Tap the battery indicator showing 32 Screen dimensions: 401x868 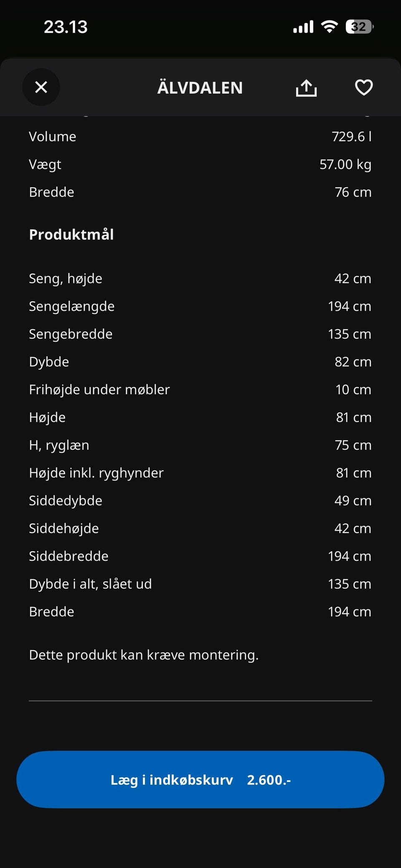coord(359,27)
